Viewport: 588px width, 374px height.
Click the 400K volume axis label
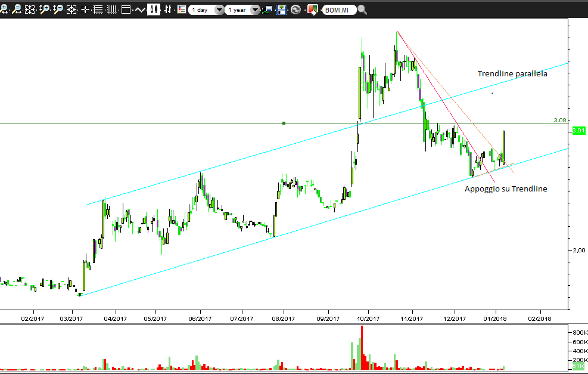click(580, 351)
